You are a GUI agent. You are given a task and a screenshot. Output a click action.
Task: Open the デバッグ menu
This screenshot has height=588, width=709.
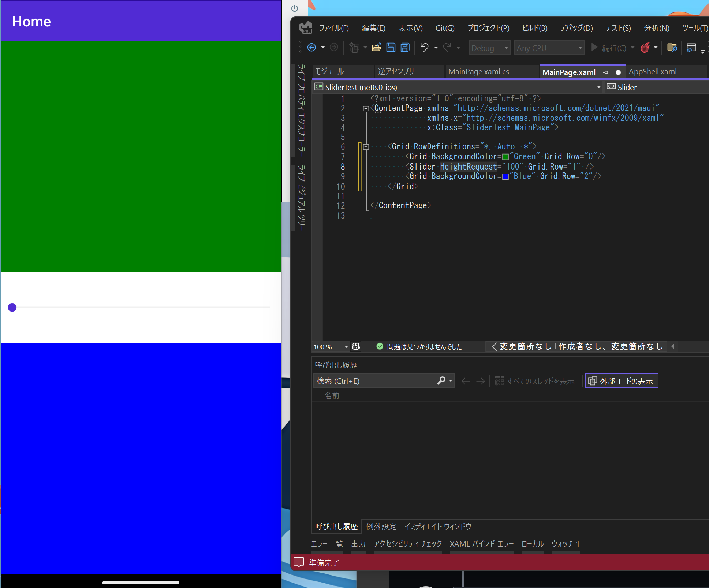(576, 28)
